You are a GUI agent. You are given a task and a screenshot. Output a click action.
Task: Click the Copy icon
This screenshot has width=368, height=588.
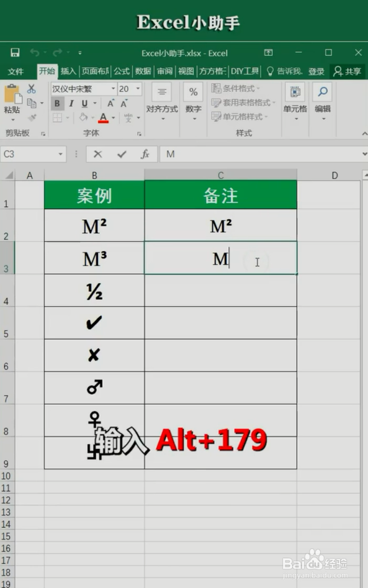coord(32,102)
